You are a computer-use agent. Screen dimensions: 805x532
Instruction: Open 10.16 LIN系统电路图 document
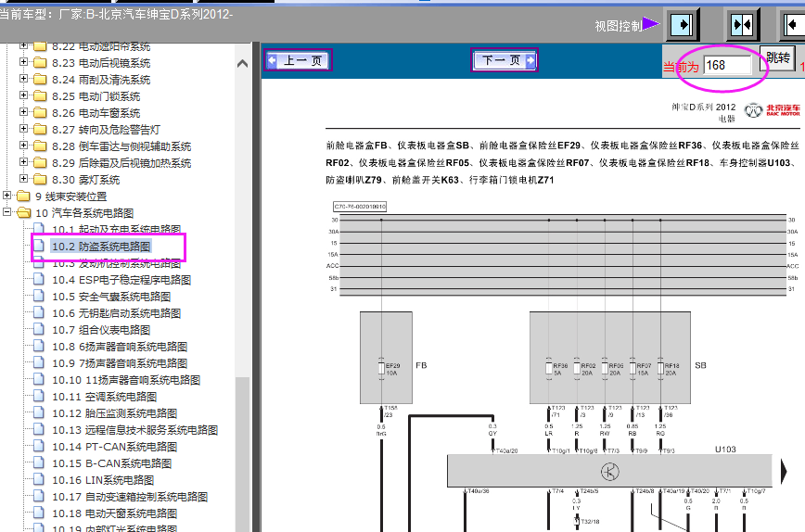pos(103,480)
